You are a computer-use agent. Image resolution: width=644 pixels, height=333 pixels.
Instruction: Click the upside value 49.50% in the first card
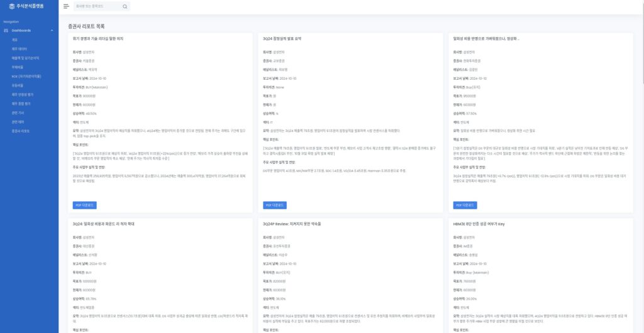pos(91,113)
